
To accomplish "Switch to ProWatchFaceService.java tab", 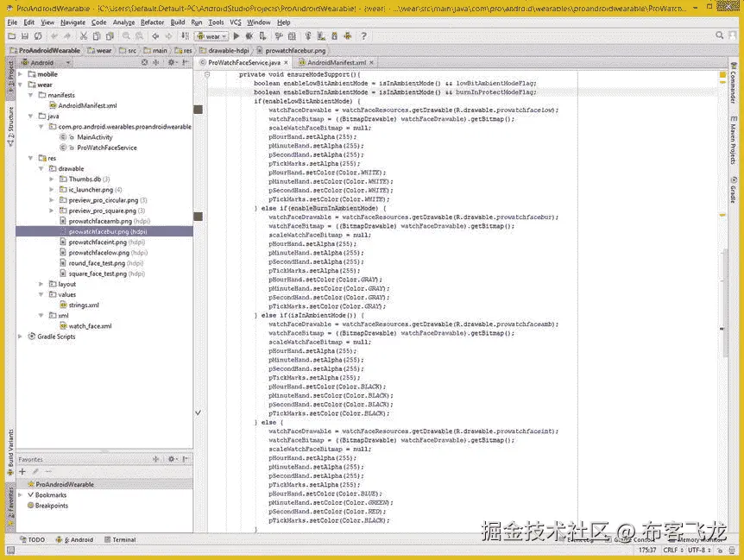I will (244, 63).
